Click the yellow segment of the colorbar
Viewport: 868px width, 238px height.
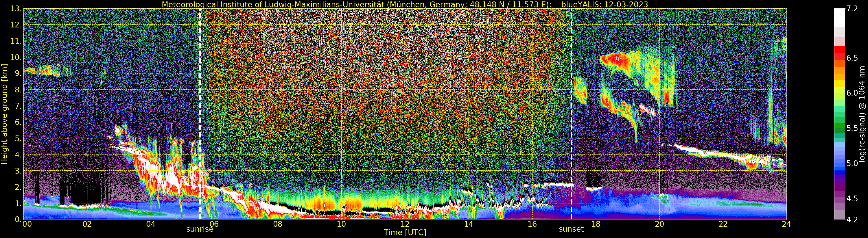tap(839, 83)
